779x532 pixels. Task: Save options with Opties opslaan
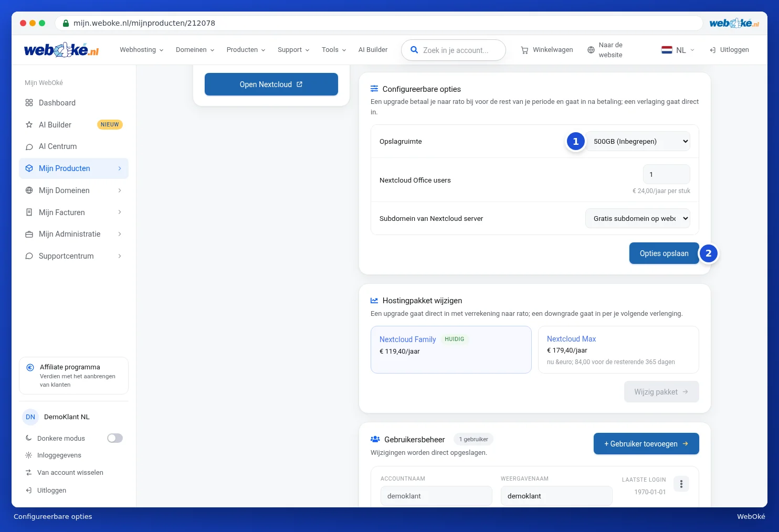(664, 253)
